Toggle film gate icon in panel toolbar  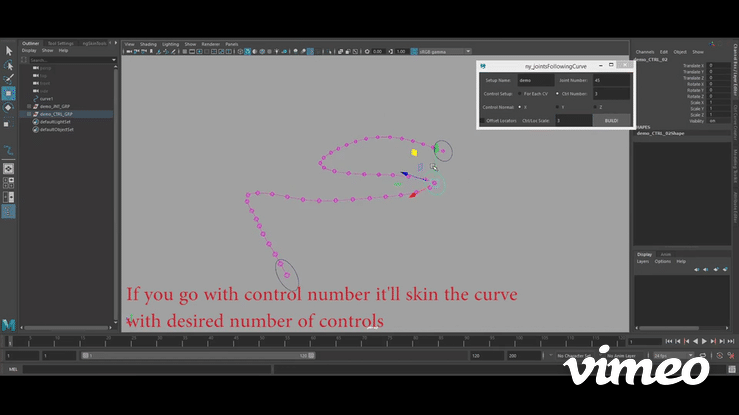tap(192, 51)
